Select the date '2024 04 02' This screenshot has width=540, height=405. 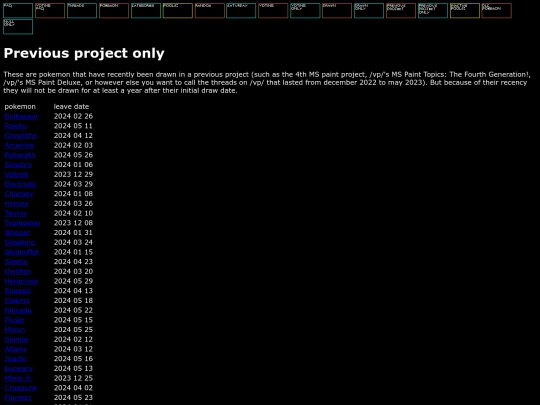point(73,388)
